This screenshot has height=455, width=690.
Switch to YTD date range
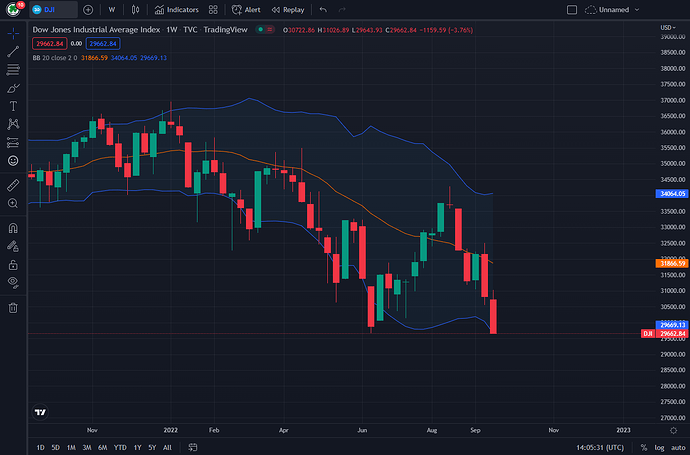coord(120,447)
